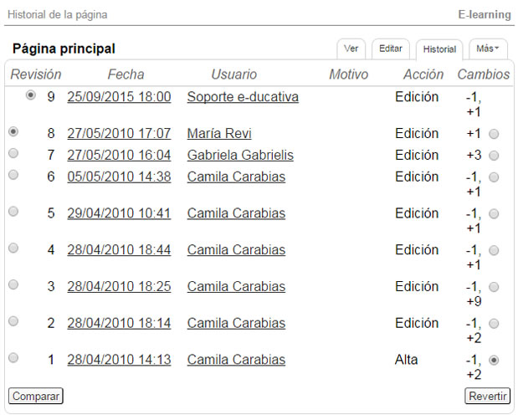Open revision dated 05/05/2010 14:38

pyautogui.click(x=119, y=177)
